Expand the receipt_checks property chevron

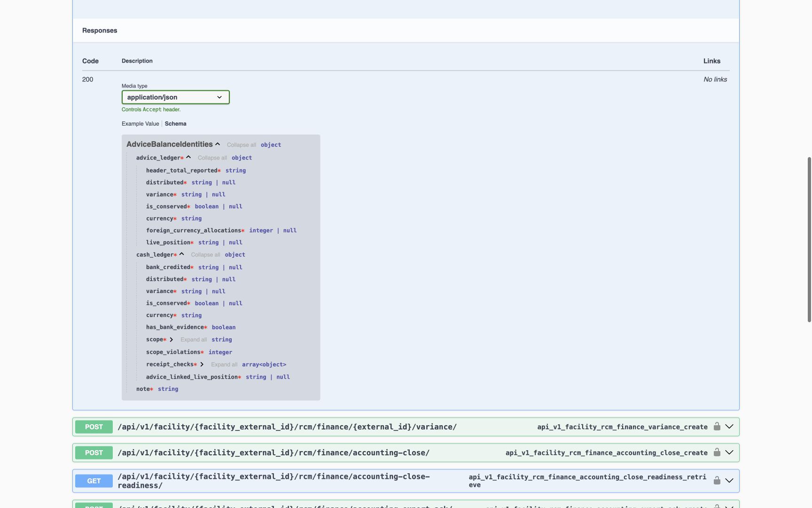coord(202,365)
